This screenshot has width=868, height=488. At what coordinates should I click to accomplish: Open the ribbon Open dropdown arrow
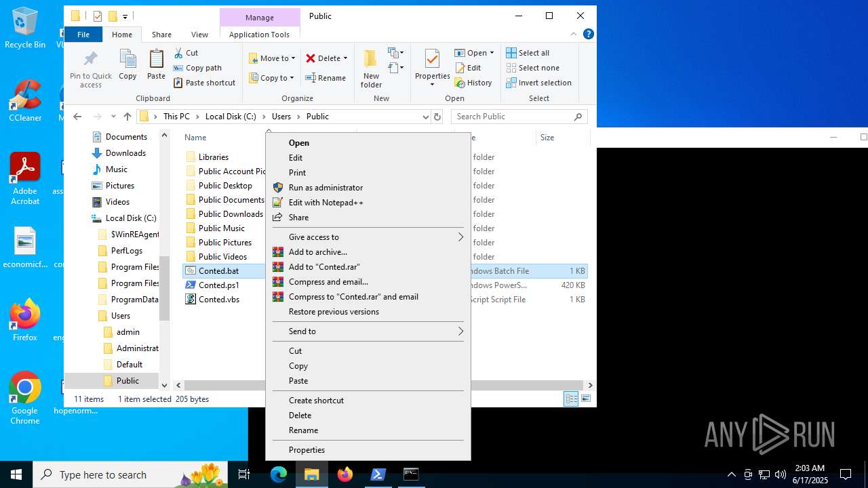(492, 53)
